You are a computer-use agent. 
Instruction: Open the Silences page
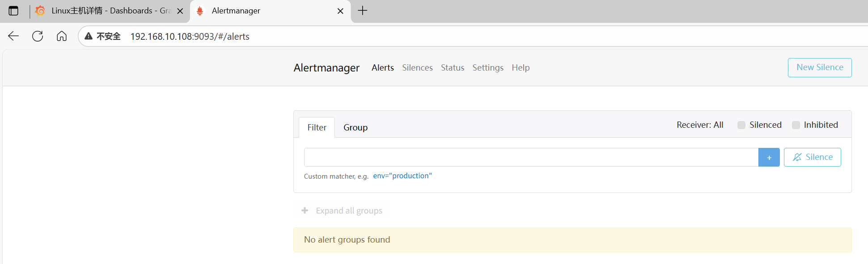pos(417,67)
